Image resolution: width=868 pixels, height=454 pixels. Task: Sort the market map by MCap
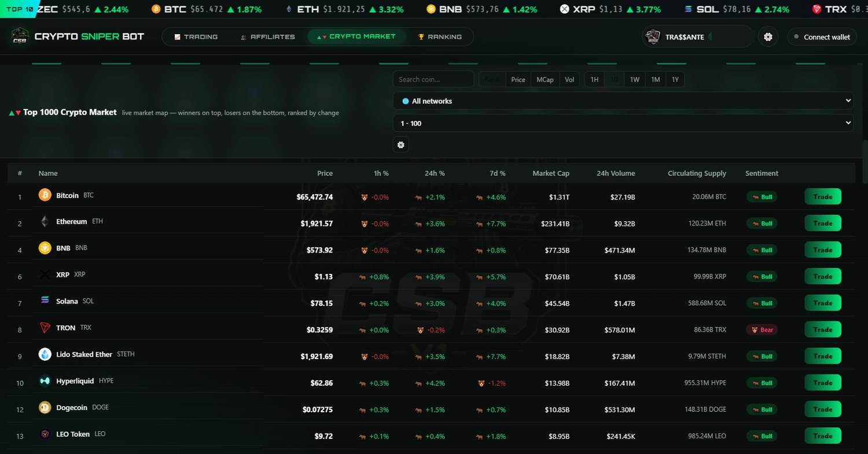click(545, 79)
